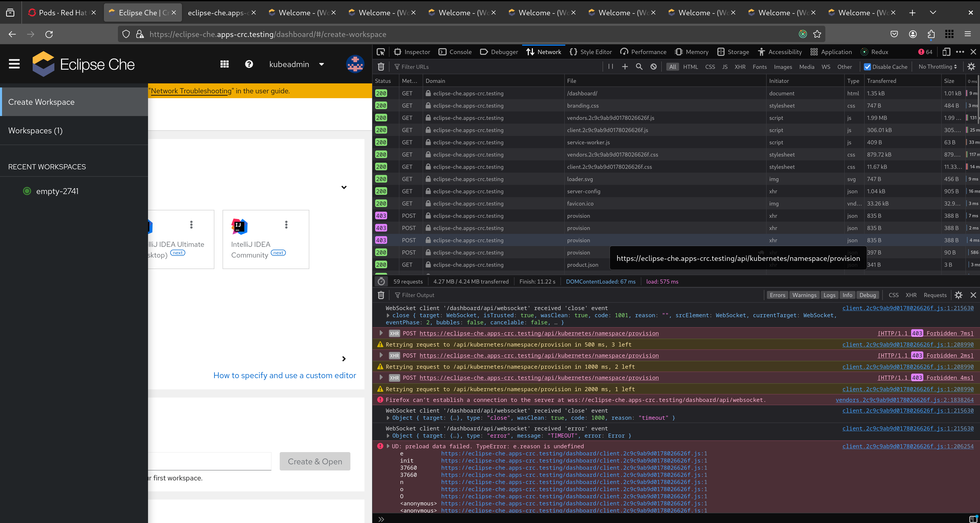Toggle the Che sidebar hamburger menu

pos(15,64)
